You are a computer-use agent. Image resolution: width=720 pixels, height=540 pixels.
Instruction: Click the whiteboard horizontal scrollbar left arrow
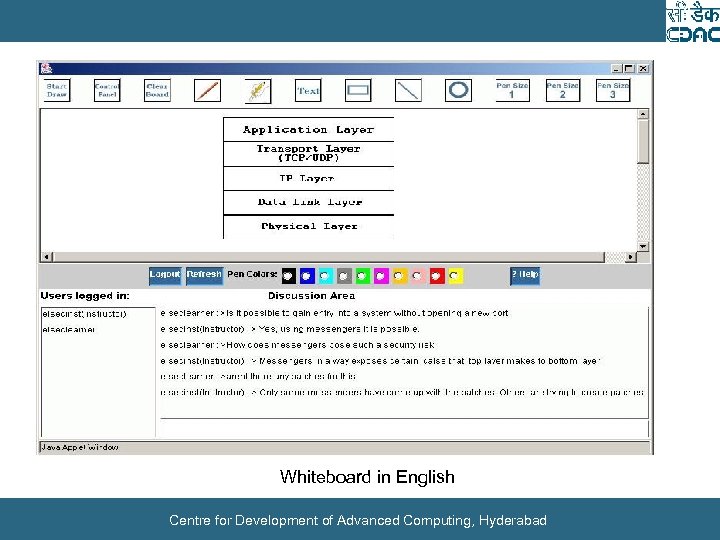[47, 257]
